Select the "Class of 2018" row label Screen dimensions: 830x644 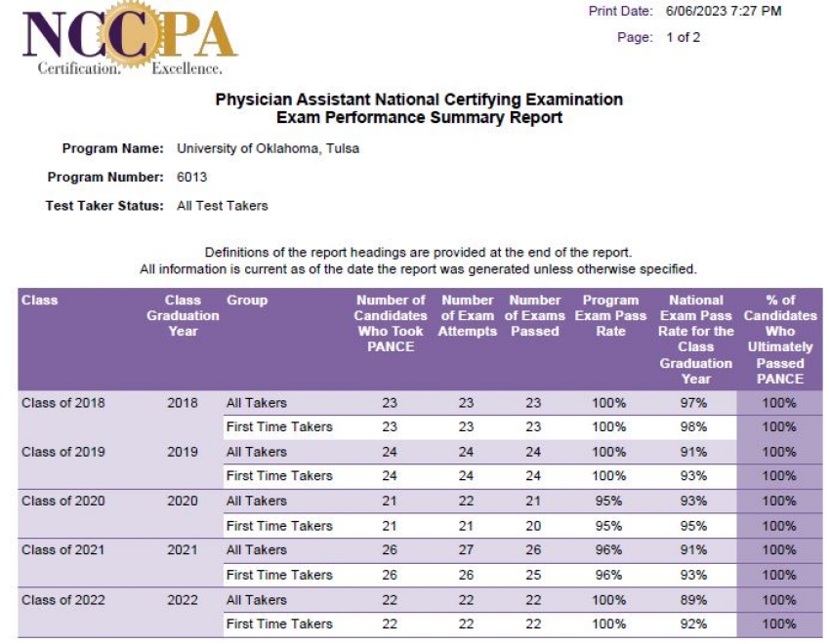pos(62,402)
